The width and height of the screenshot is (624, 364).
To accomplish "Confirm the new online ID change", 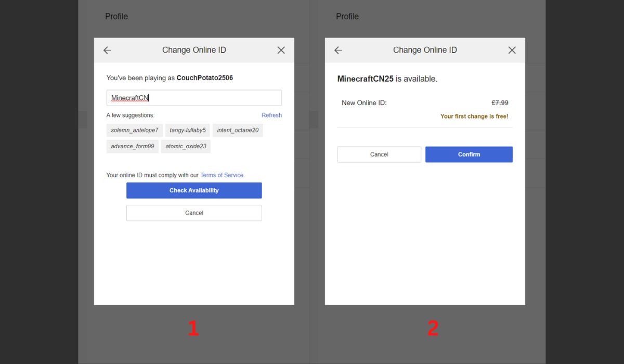I will pos(469,154).
